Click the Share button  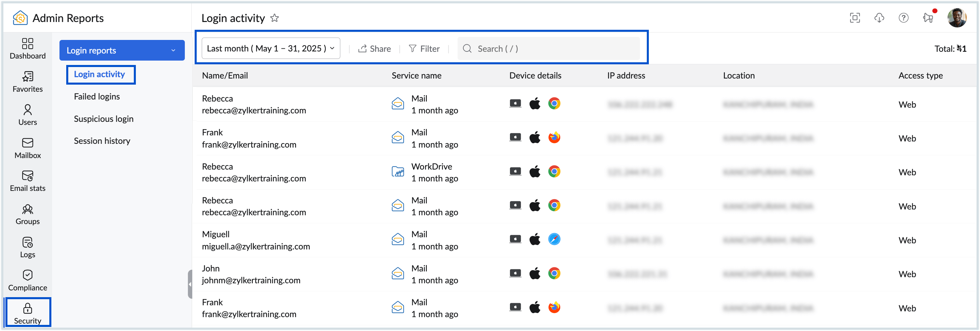click(374, 48)
